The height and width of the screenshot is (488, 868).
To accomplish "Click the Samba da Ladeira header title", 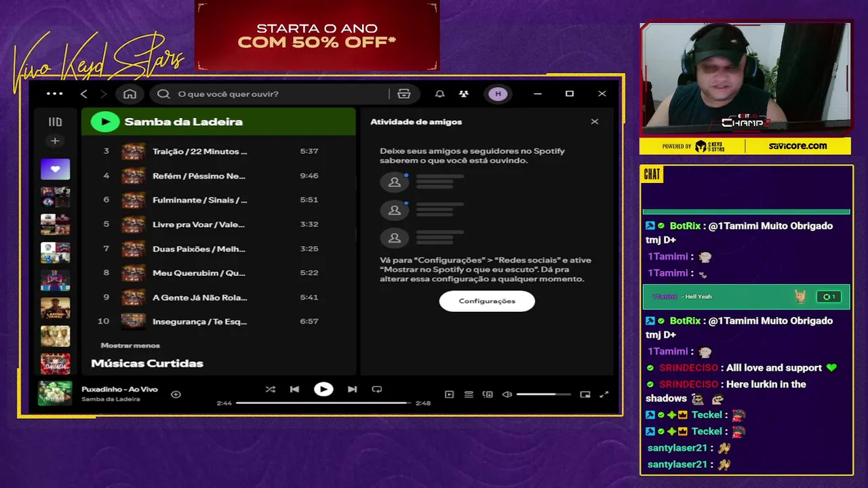I will 184,121.
